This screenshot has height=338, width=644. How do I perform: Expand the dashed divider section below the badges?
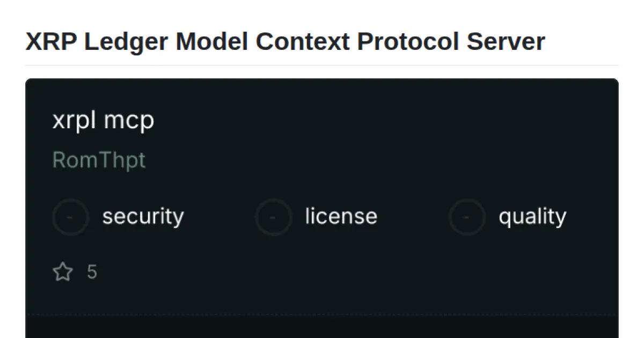tap(322, 313)
